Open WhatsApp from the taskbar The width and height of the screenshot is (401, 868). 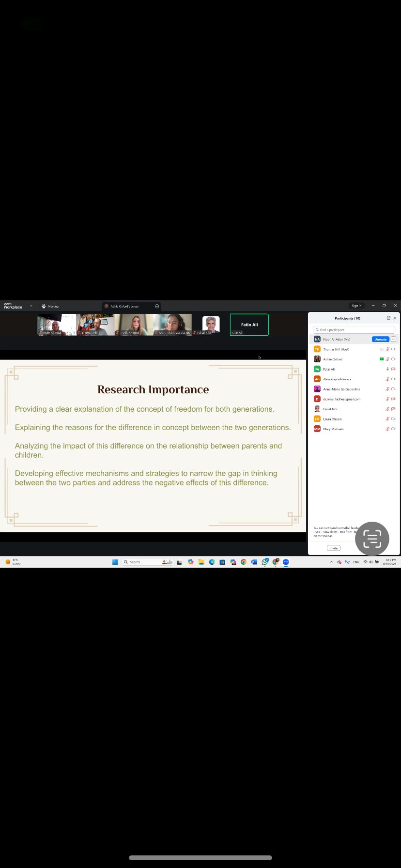click(x=265, y=562)
